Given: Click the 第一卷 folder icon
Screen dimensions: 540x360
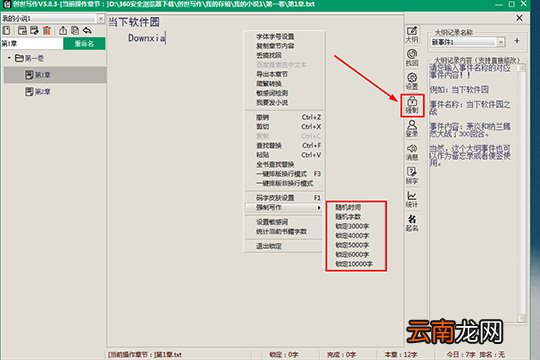Looking at the screenshot, I should tap(19, 58).
